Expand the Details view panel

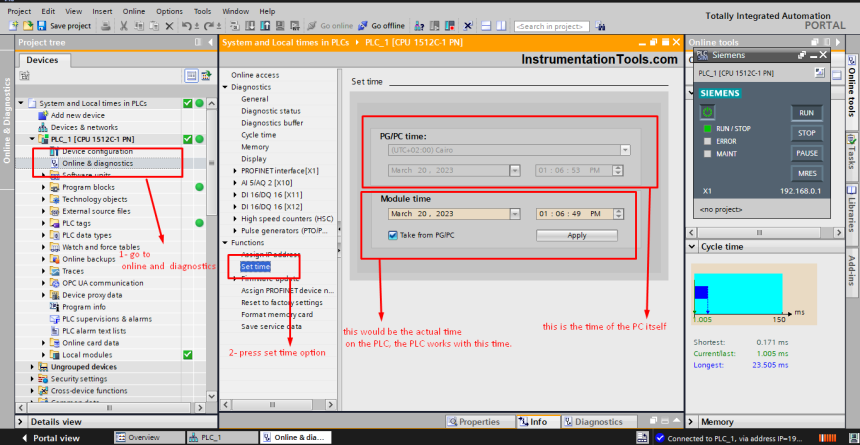coord(21,422)
